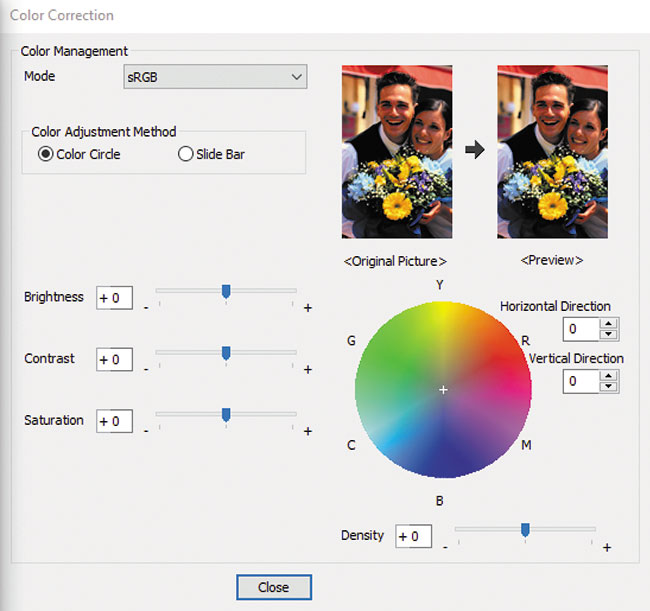Click the Density slider handle
Screen dimensions: 650x611
[x=525, y=530]
